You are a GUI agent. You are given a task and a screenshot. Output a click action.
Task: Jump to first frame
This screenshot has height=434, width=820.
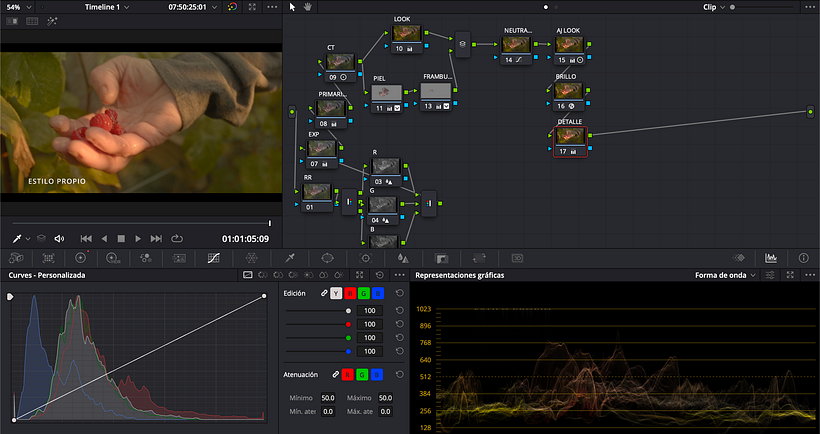click(x=86, y=238)
